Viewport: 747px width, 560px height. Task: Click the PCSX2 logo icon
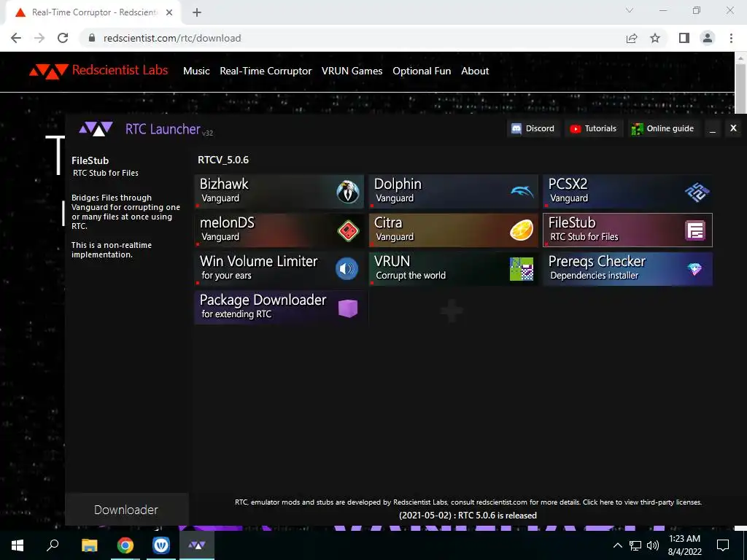tap(697, 192)
